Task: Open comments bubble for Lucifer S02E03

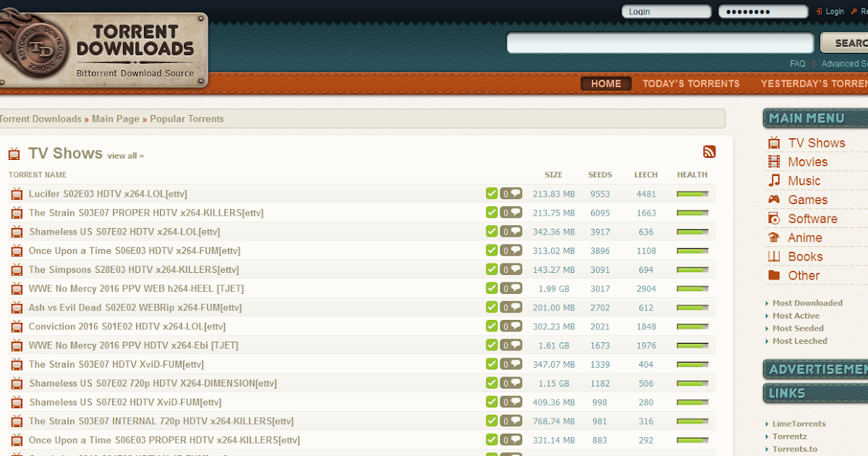Action: pyautogui.click(x=511, y=193)
